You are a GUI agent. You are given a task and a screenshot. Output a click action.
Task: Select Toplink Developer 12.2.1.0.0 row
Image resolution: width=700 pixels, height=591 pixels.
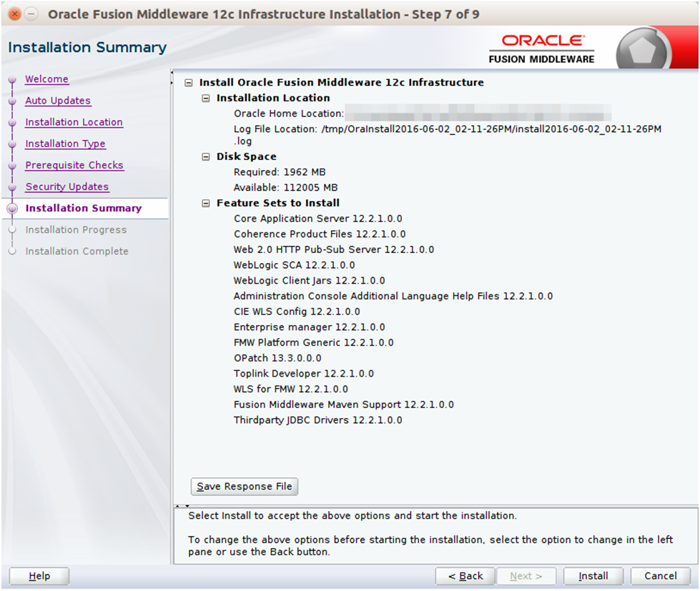304,373
